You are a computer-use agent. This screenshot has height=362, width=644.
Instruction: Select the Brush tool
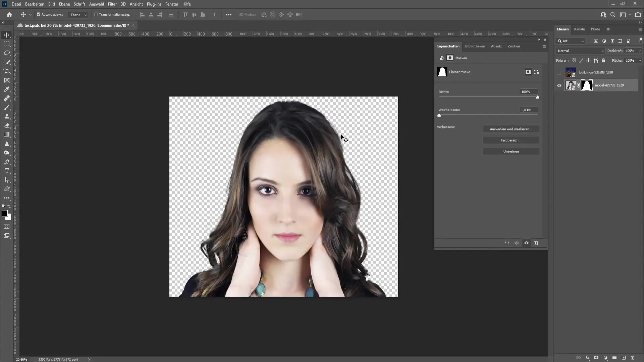(6, 108)
